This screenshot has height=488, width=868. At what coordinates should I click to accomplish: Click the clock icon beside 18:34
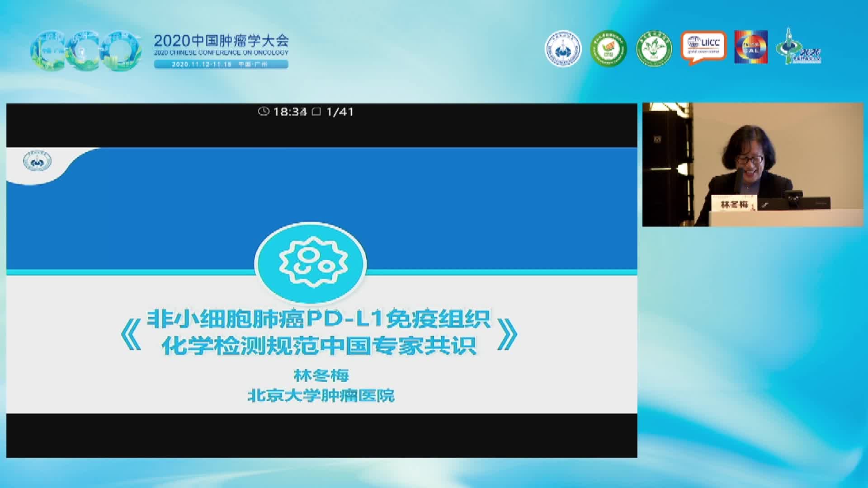coord(264,111)
